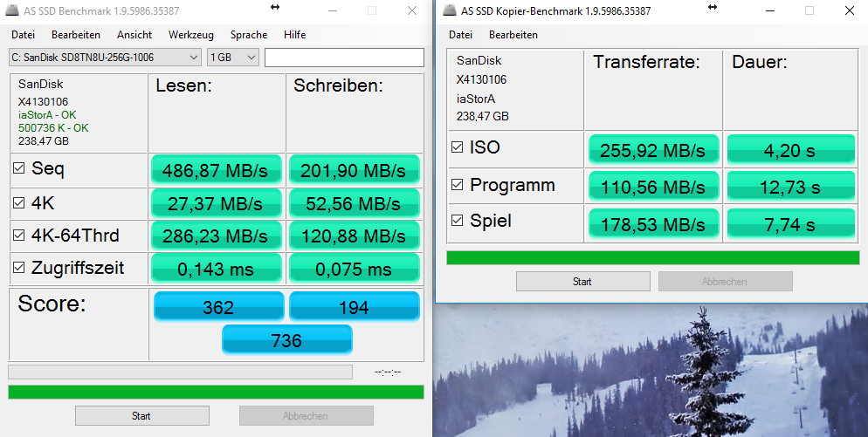
Task: Click the Score label
Action: pos(52,304)
